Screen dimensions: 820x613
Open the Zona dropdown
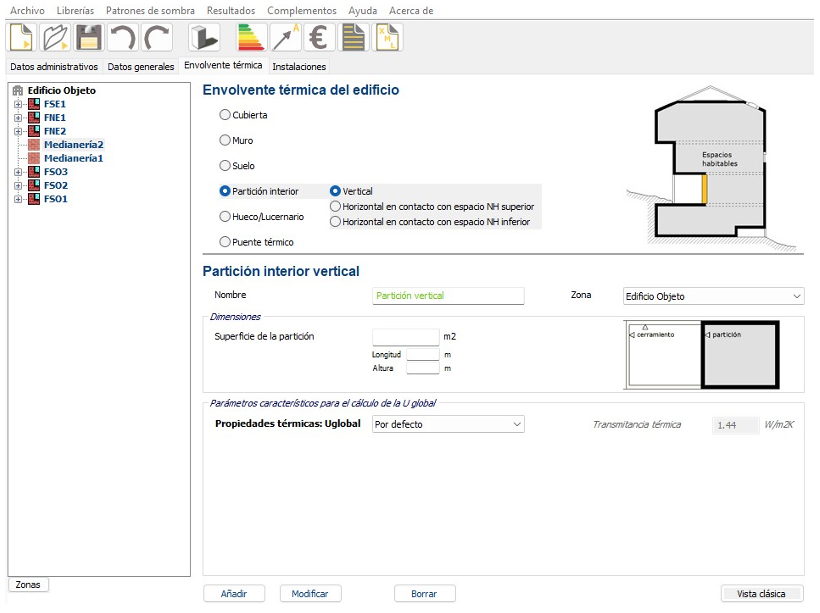pos(711,296)
